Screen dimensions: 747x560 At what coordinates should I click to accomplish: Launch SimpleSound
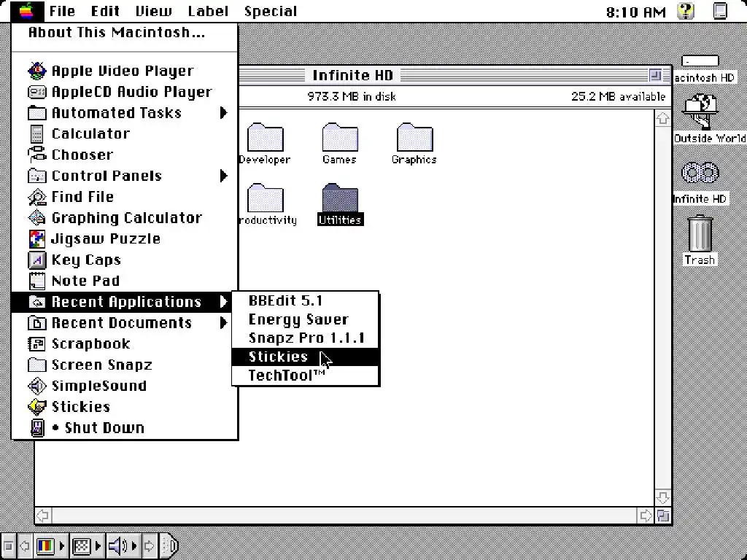(124, 386)
